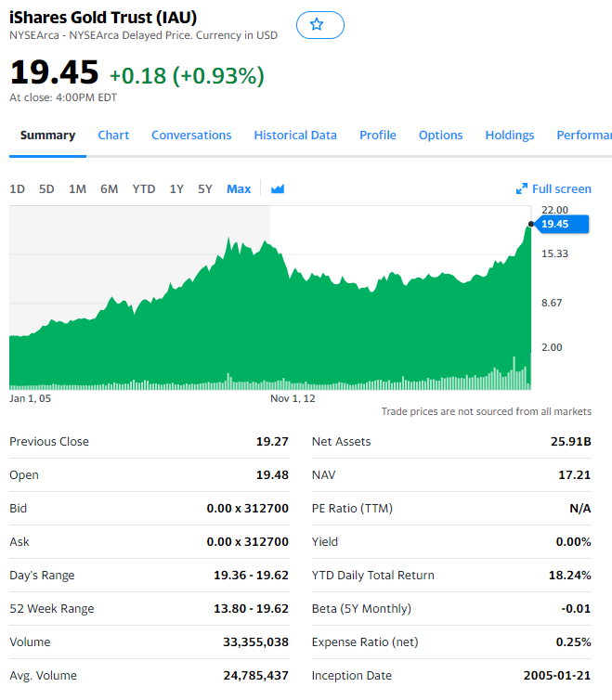The image size is (612, 700).
Task: Select the Max chart range
Action: (x=239, y=189)
